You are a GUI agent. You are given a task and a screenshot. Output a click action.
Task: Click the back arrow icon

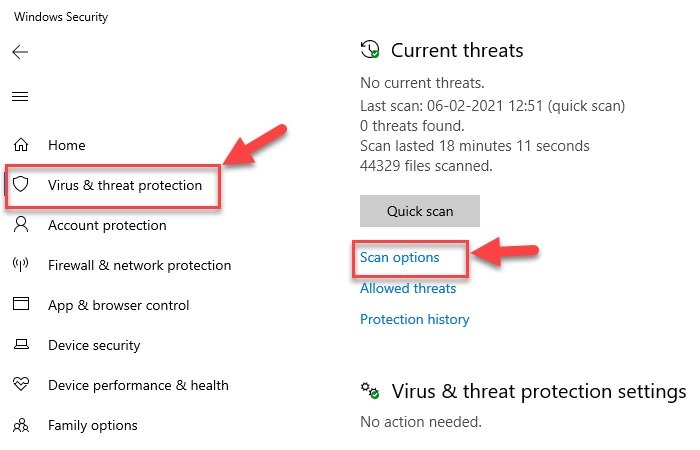(20, 52)
